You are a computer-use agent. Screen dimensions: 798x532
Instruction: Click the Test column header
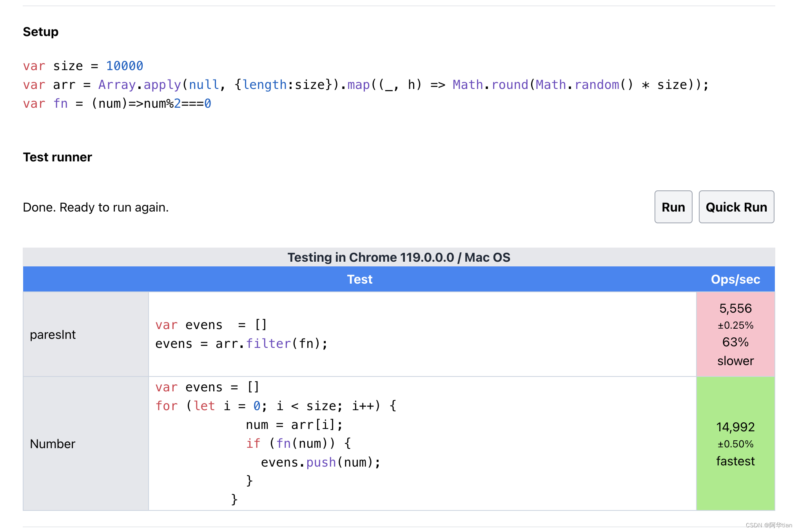click(x=359, y=279)
